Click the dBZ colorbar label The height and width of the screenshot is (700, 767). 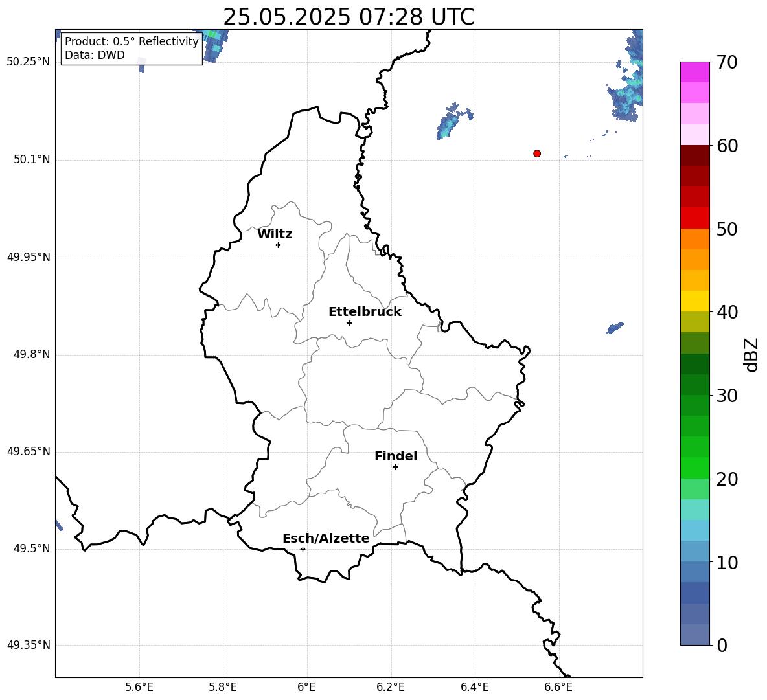(750, 354)
